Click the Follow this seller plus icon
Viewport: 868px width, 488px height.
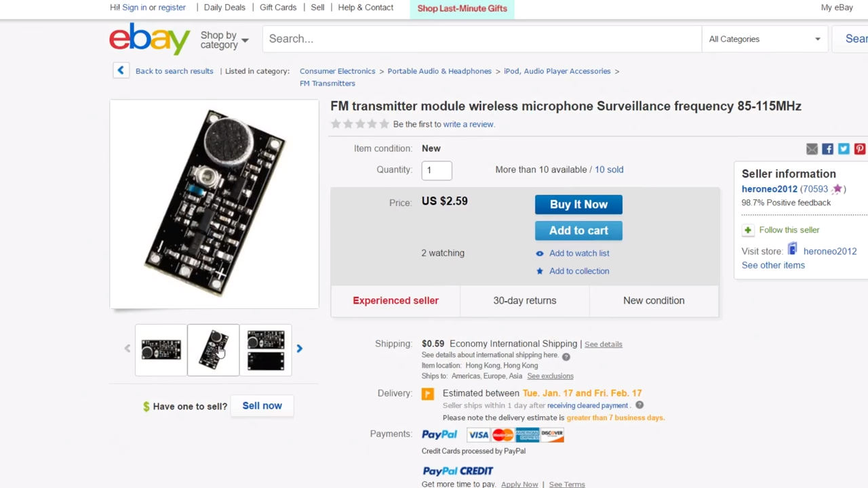point(748,230)
